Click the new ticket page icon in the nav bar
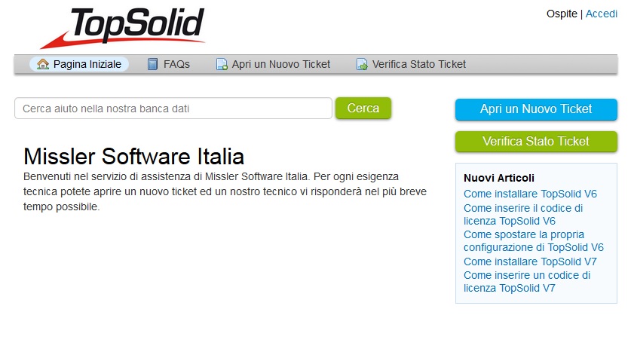 pyautogui.click(x=222, y=64)
